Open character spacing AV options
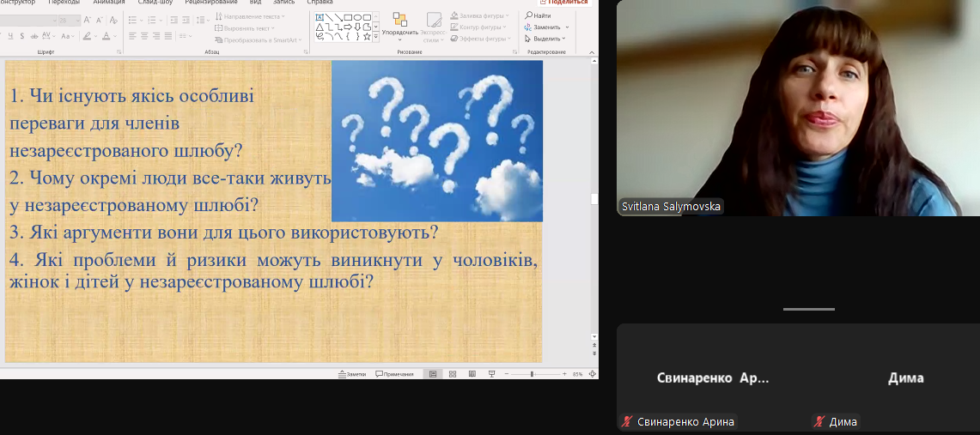Screen dimensions: 980x435 click(48, 36)
